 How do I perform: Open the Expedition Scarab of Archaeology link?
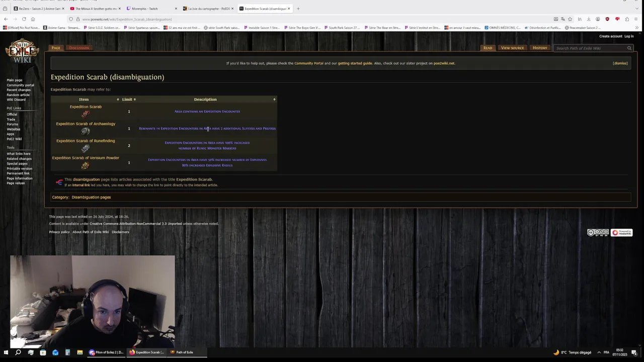pyautogui.click(x=86, y=124)
